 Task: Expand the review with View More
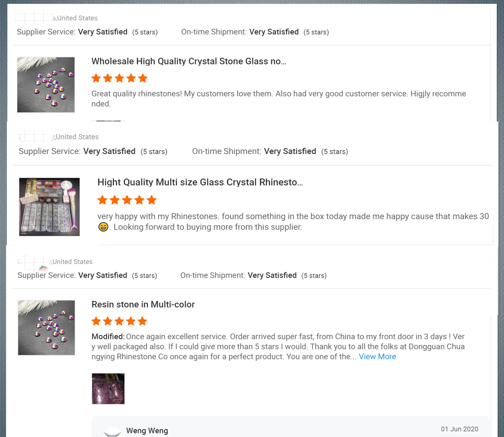pyautogui.click(x=377, y=356)
